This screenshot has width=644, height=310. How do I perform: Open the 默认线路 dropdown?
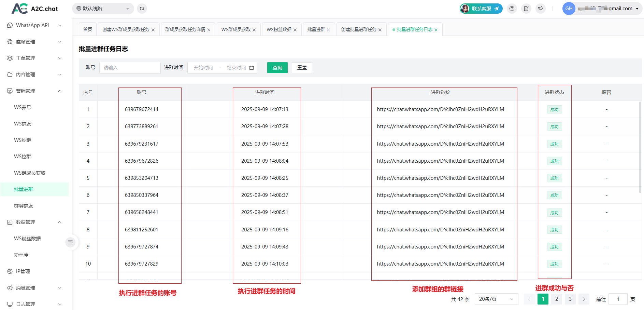tap(103, 9)
